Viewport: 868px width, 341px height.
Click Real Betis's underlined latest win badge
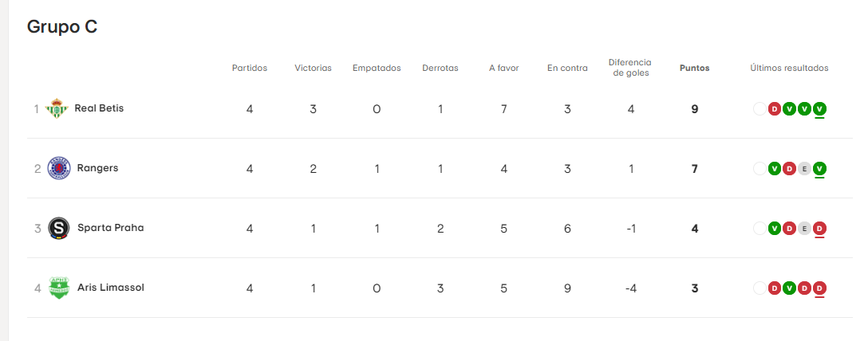coord(820,109)
